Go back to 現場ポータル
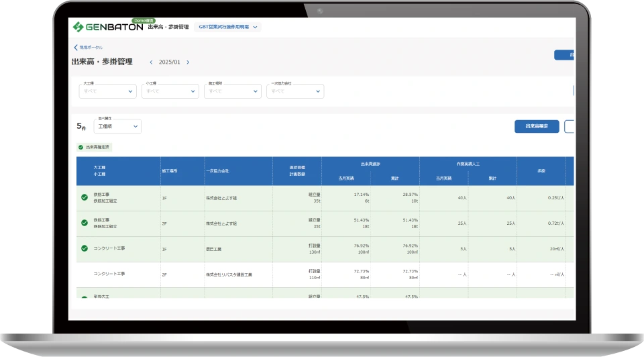The image size is (644, 357). click(89, 48)
